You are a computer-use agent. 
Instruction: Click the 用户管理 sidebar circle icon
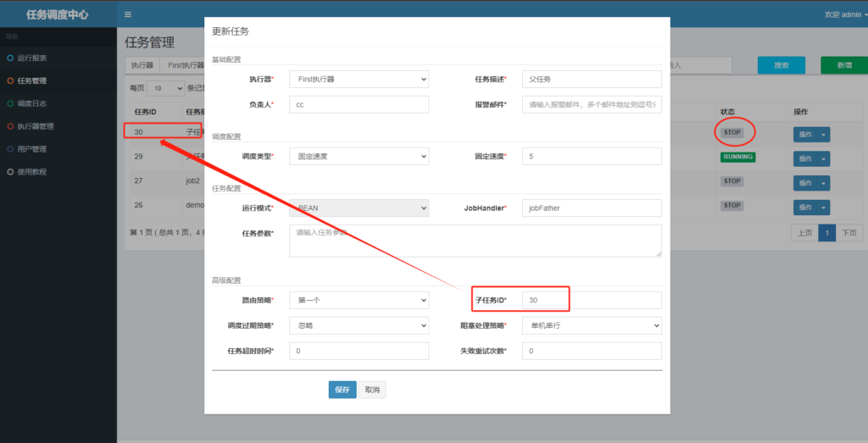pos(10,149)
